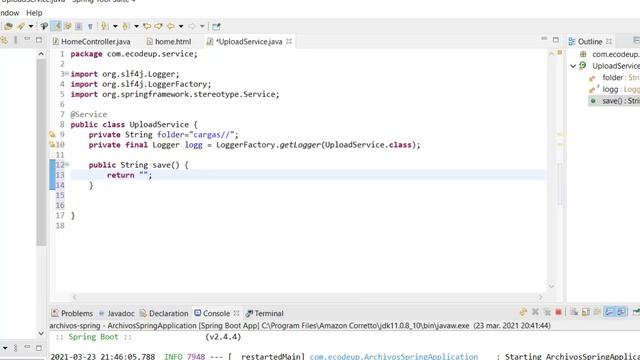Click the link-with-editor icon in left panel toolbar
This screenshot has width=640, height=360.
click(4, 40)
